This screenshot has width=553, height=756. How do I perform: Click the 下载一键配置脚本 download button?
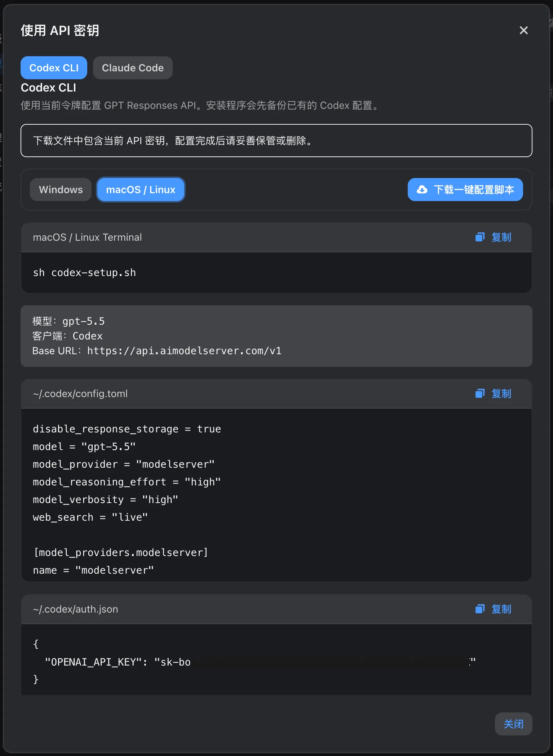[465, 190]
